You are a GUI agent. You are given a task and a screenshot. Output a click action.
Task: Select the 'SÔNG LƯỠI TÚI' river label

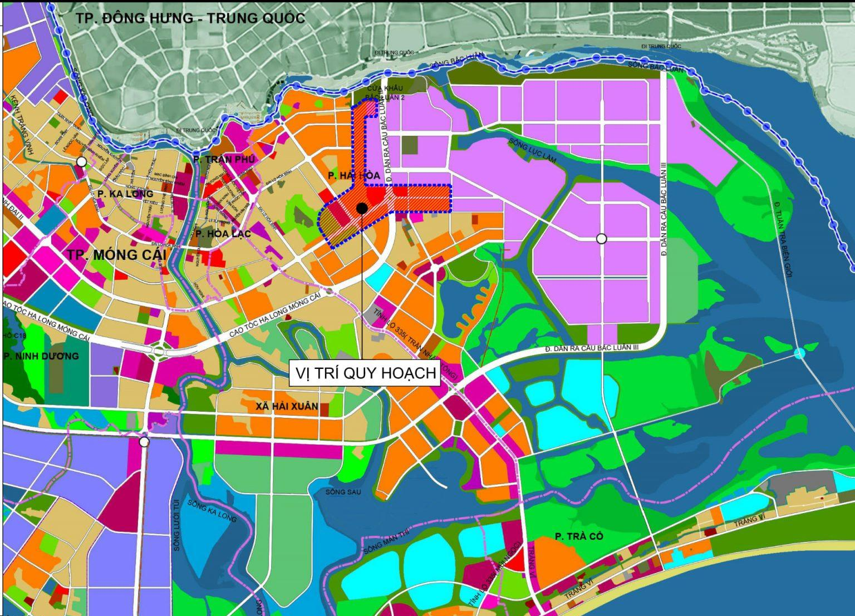(x=177, y=524)
